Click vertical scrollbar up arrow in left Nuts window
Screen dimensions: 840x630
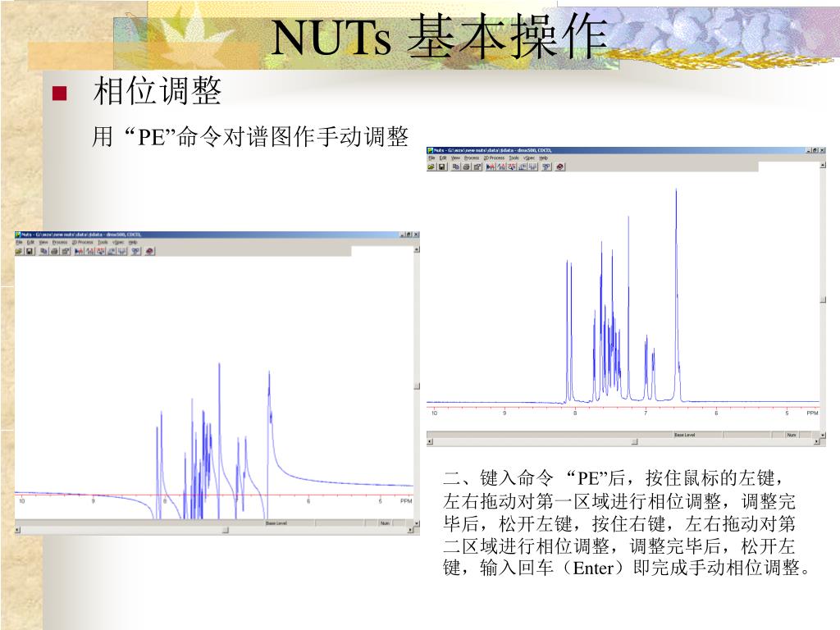coord(417,249)
